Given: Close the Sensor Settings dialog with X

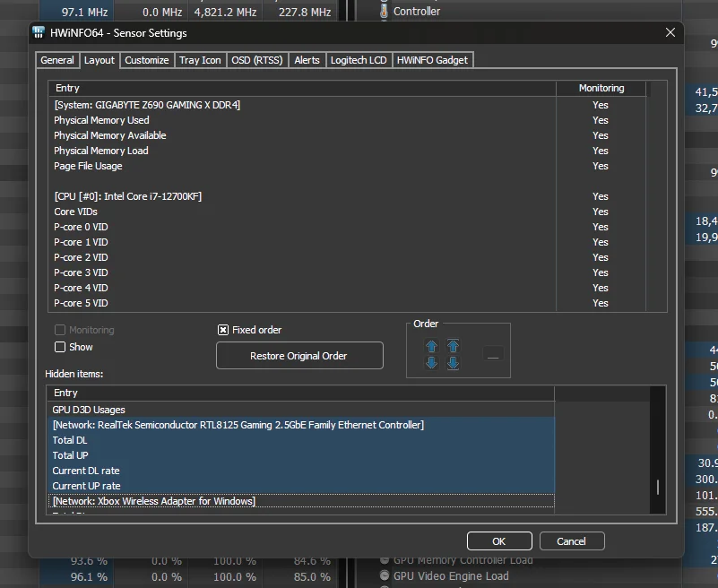Looking at the screenshot, I should (x=670, y=32).
